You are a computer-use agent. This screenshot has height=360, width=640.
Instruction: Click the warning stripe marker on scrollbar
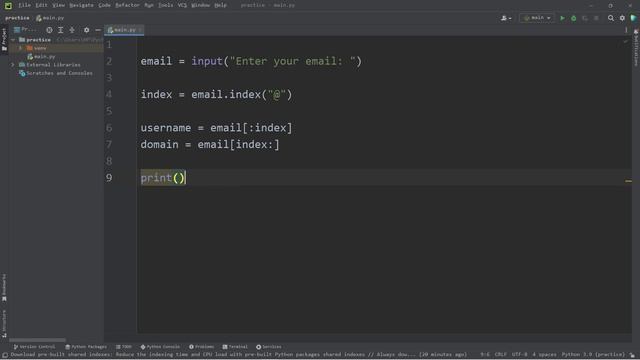point(628,181)
